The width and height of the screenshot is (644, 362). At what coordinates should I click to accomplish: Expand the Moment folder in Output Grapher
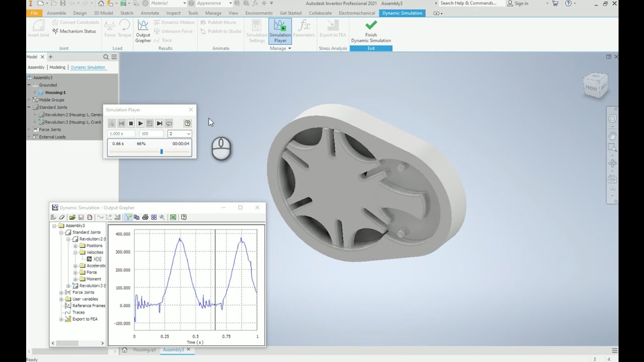[x=75, y=279]
